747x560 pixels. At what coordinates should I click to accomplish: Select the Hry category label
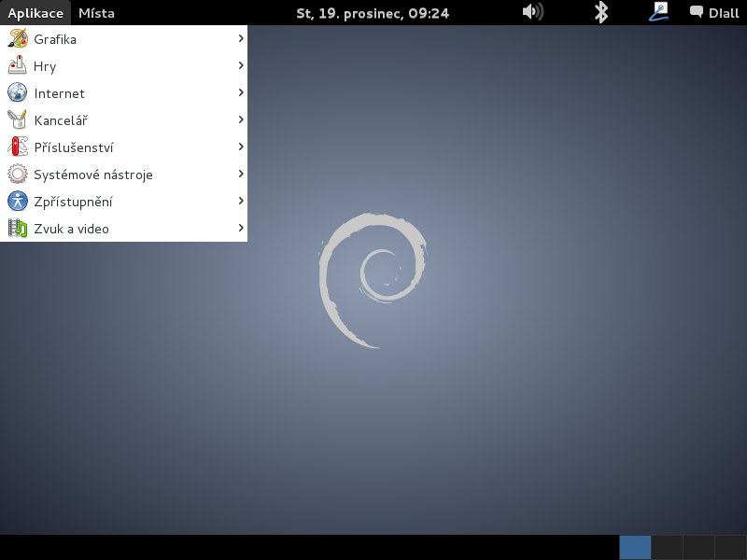coord(45,66)
